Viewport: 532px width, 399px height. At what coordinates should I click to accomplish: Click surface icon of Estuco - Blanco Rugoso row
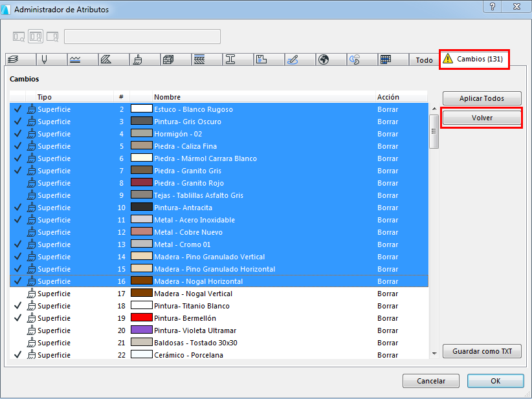click(31, 109)
